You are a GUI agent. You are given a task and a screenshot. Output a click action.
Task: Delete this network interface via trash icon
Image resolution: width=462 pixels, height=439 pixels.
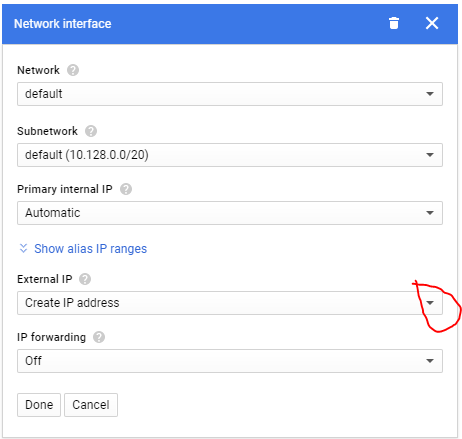394,23
